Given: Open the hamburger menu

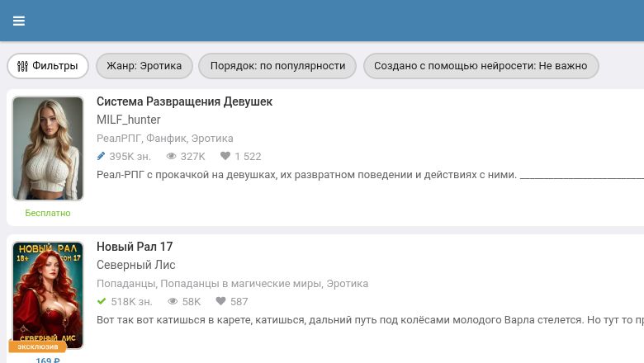Looking at the screenshot, I should click(x=19, y=21).
